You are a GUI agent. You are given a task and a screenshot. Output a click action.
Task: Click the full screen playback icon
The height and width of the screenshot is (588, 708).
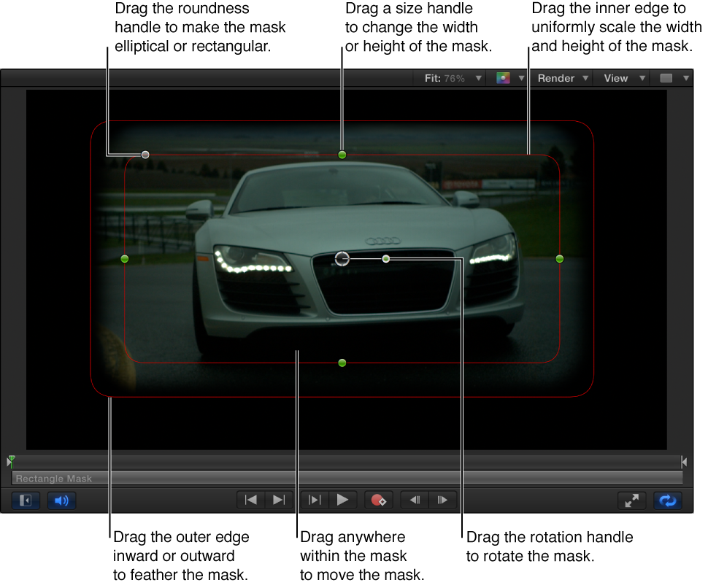[x=632, y=500]
